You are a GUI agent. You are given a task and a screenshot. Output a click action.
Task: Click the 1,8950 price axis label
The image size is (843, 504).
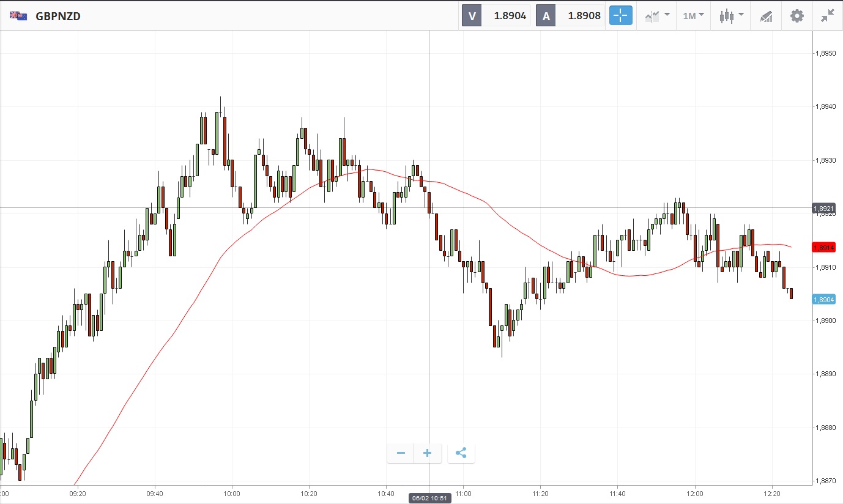click(x=825, y=54)
